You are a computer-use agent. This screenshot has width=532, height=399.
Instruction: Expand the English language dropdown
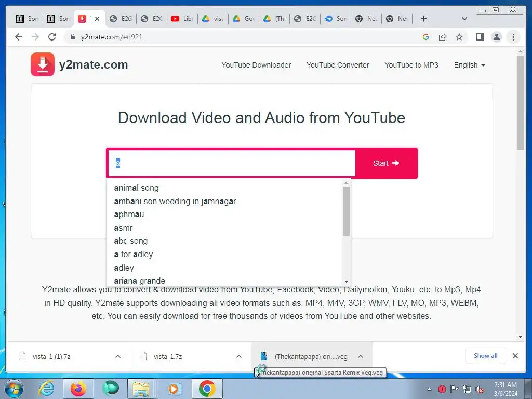[x=469, y=65]
